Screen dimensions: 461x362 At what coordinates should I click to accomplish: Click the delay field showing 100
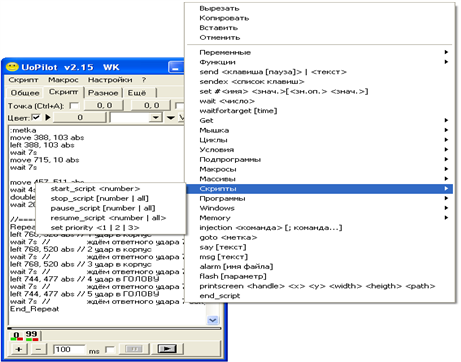point(69,349)
